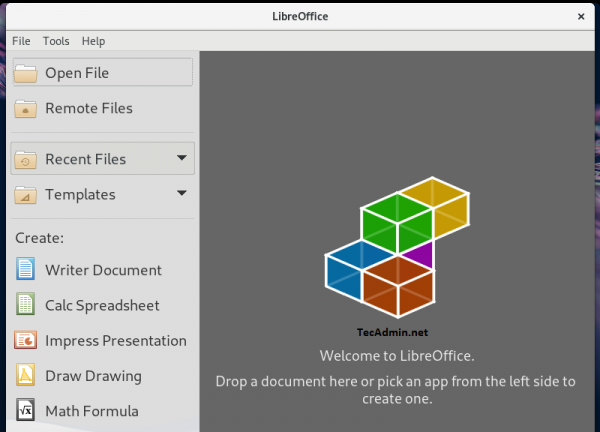Click the Writer Document icon
Viewport: 600px width, 432px height.
pos(26,270)
